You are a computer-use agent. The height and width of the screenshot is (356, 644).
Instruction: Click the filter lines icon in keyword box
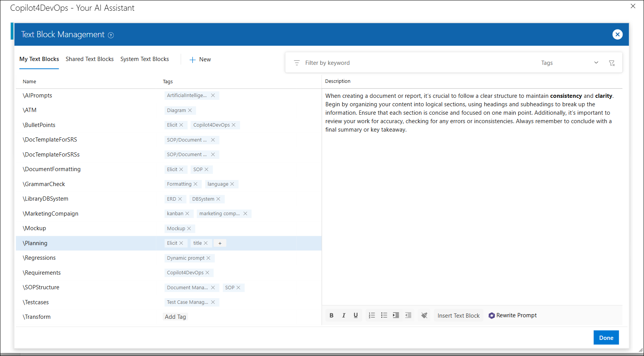(x=297, y=63)
